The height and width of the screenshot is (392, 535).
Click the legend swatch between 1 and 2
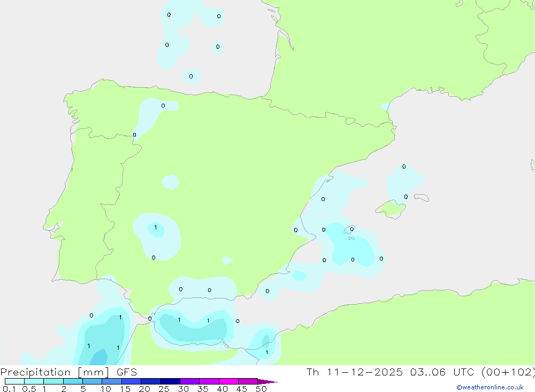53,381
